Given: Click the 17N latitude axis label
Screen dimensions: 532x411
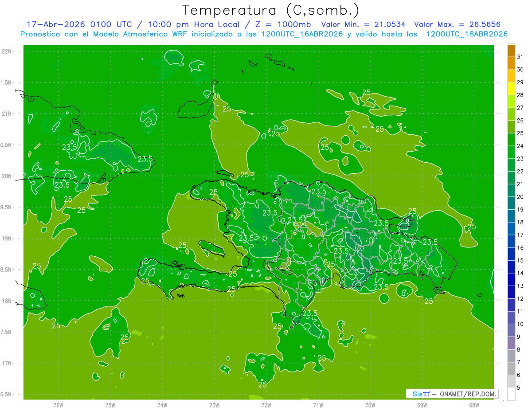Looking at the screenshot, I should pos(7,363).
